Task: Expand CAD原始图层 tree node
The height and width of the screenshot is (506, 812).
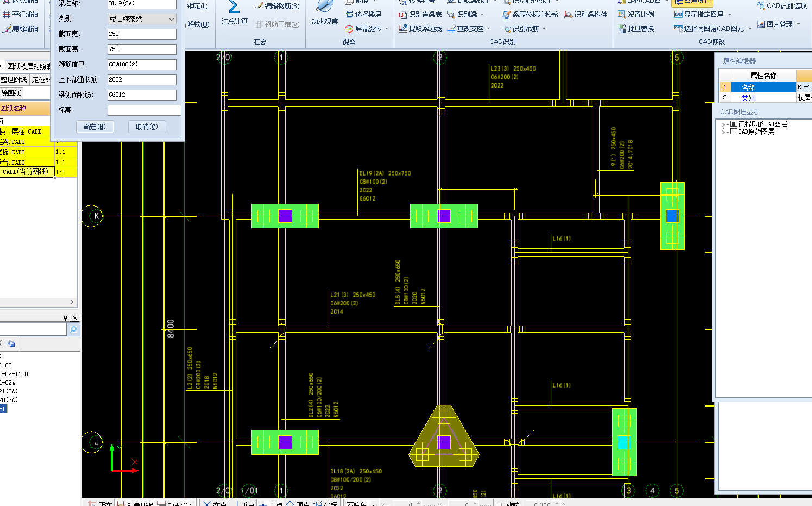Action: coord(723,132)
